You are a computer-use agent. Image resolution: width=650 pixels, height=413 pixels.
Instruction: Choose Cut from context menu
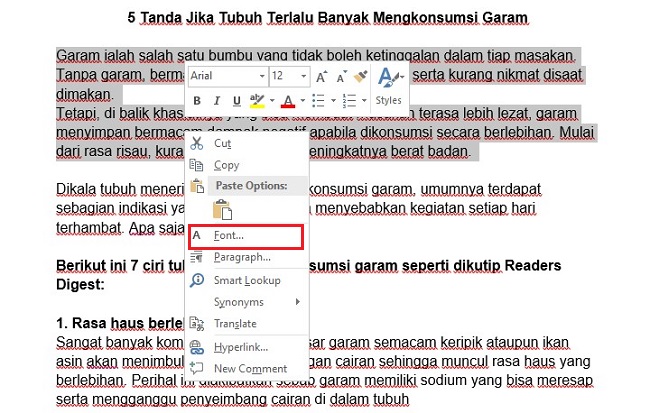tap(223, 144)
